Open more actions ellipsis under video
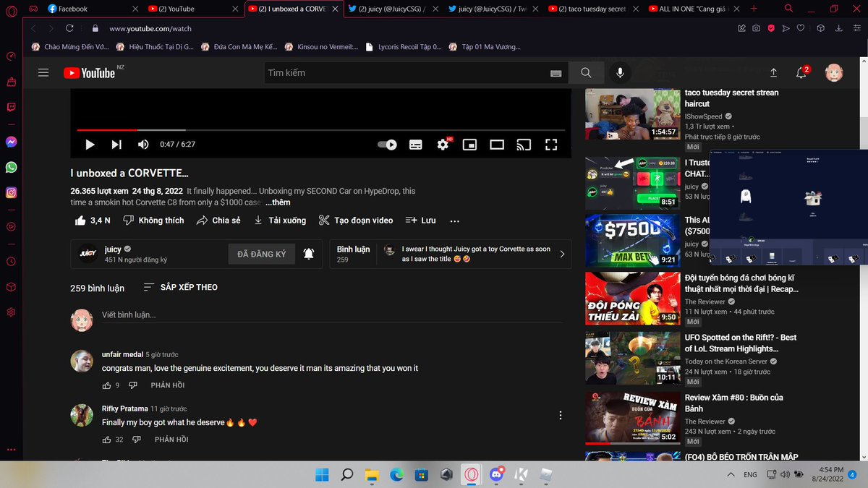 click(454, 221)
